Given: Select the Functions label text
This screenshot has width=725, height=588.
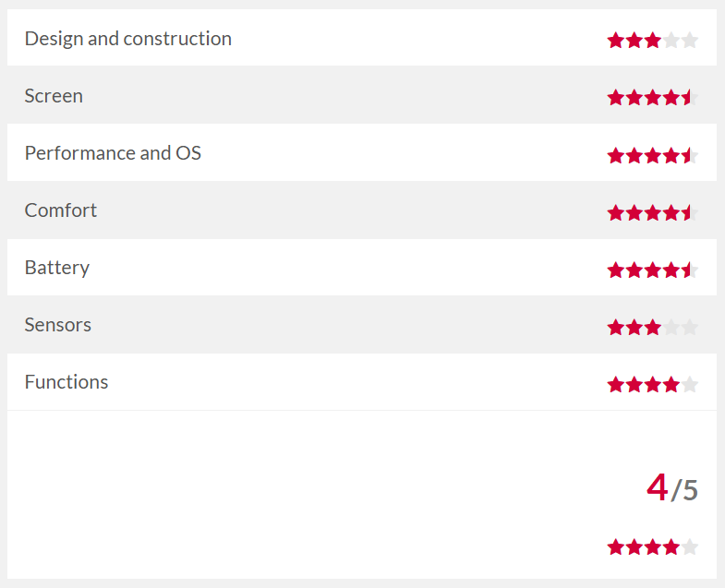Looking at the screenshot, I should pos(66,382).
